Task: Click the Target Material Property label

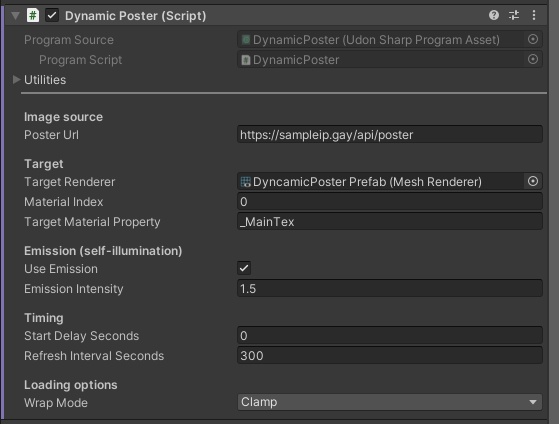Action: pyautogui.click(x=92, y=222)
